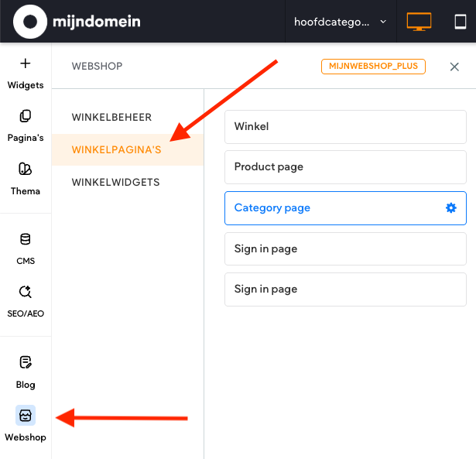Click the mijndomein logo
Image resolution: width=476 pixels, height=459 pixels.
[x=77, y=22]
